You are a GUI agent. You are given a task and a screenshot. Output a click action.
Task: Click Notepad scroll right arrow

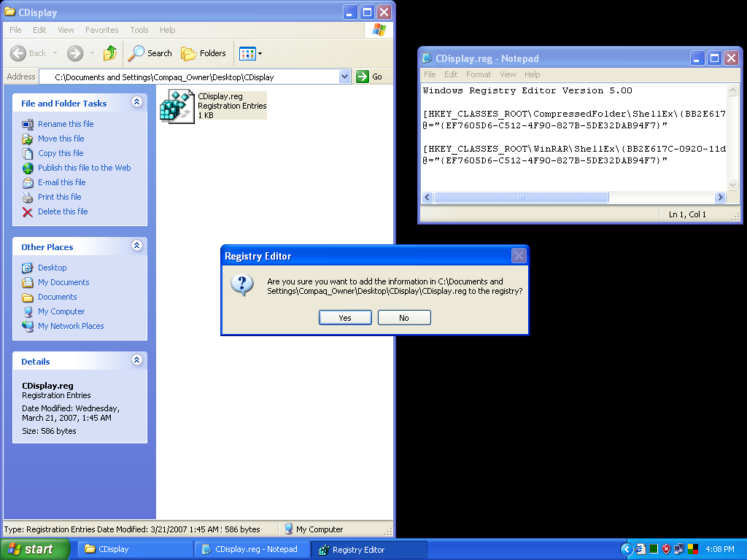coord(720,197)
